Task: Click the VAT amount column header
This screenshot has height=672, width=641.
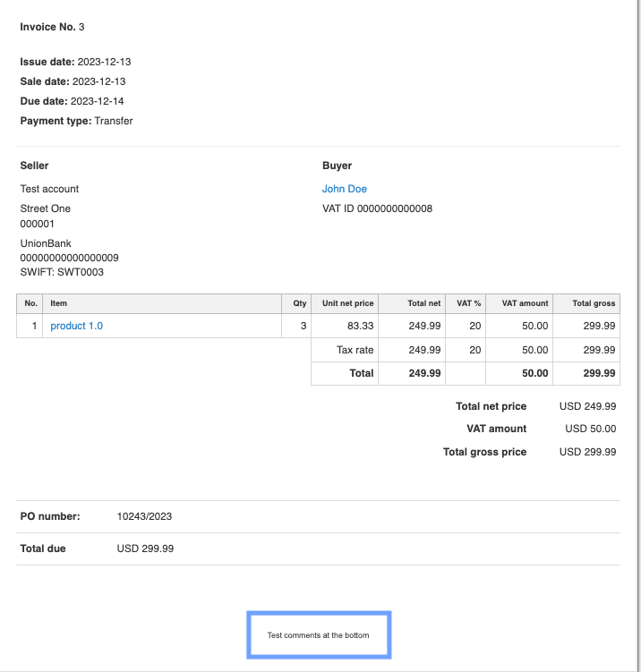Action: 525,303
